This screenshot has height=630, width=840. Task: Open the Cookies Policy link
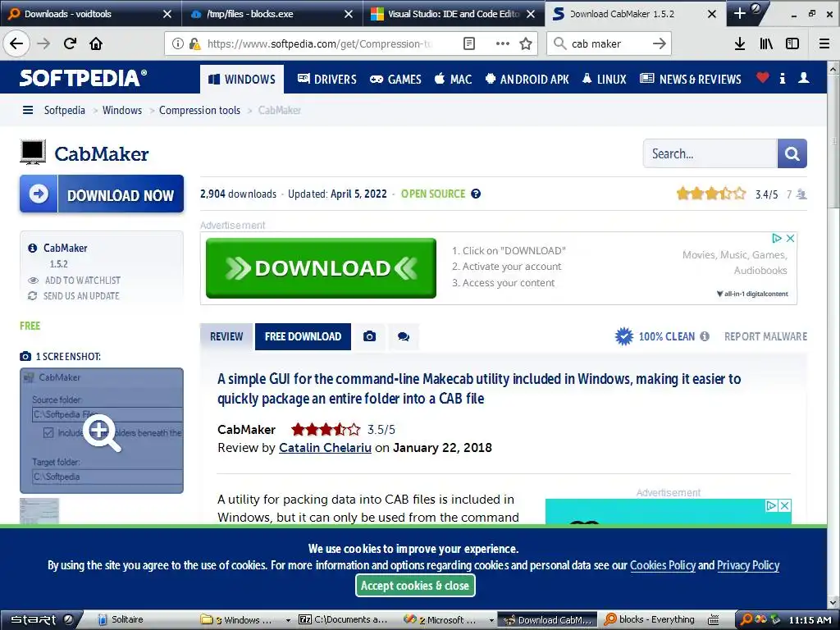[663, 565]
